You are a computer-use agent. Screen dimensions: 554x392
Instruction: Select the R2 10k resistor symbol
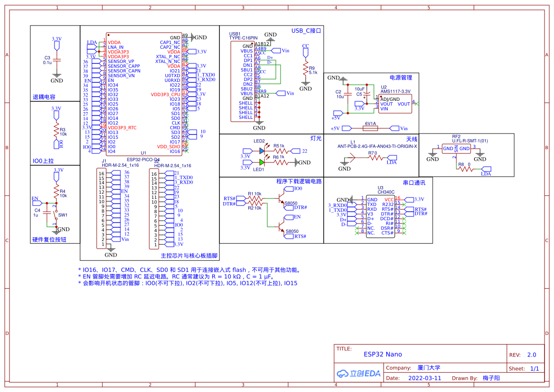coord(255,204)
